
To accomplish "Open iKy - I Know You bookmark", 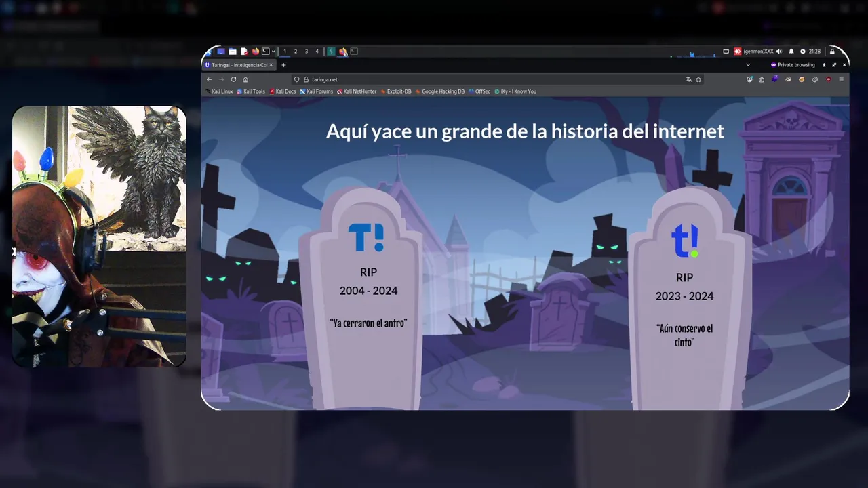I will 515,91.
